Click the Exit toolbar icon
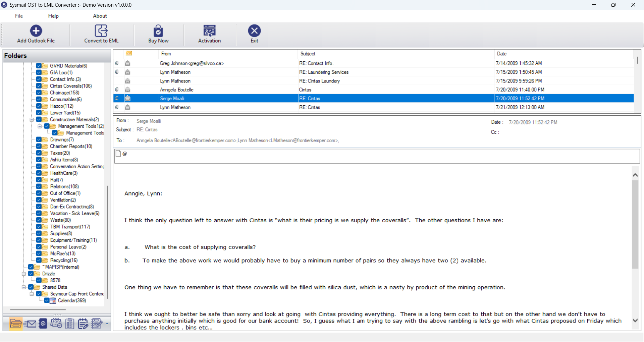644x342 pixels. [x=254, y=31]
